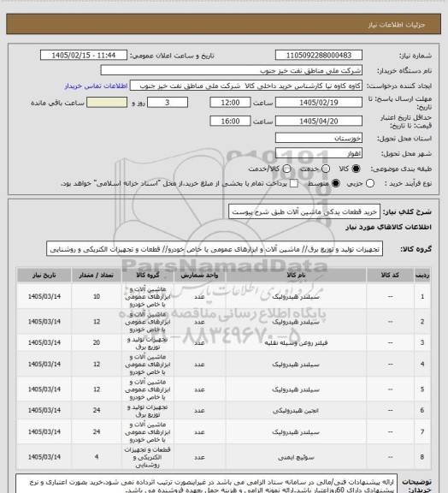Click the response time field 12:00
Image resolution: width=448 pixels, height=493 pixels.
(x=230, y=103)
